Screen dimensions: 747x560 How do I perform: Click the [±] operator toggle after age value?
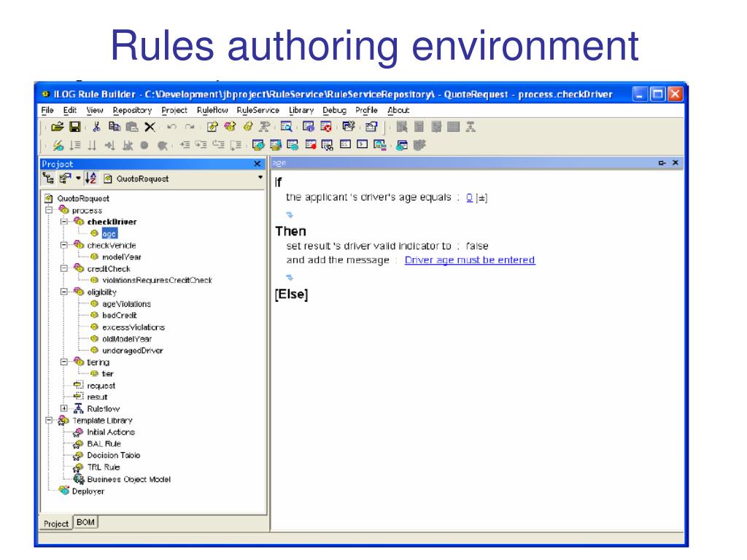coord(481,198)
